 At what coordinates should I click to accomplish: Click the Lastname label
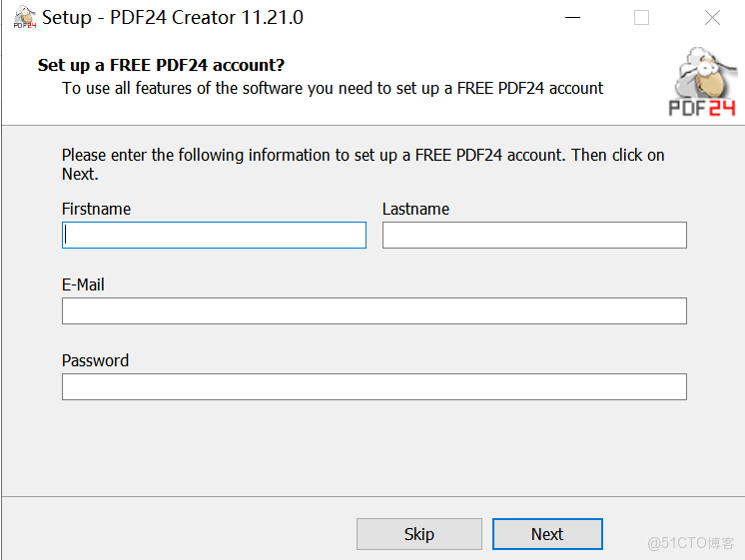pos(415,209)
